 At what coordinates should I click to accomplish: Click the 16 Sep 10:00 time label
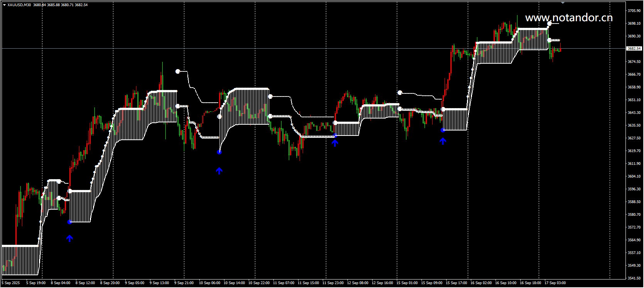click(x=506, y=283)
